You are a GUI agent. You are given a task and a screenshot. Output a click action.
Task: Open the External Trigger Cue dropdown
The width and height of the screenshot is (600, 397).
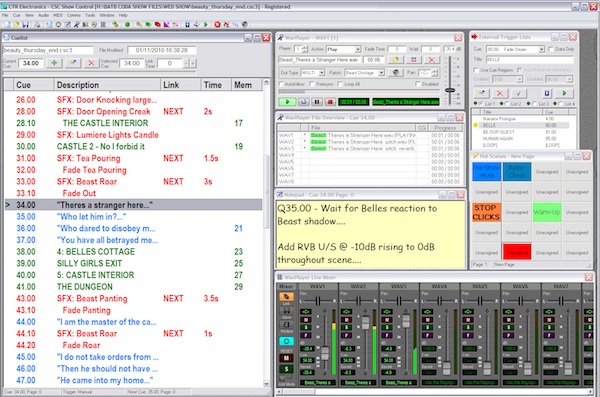541,49
